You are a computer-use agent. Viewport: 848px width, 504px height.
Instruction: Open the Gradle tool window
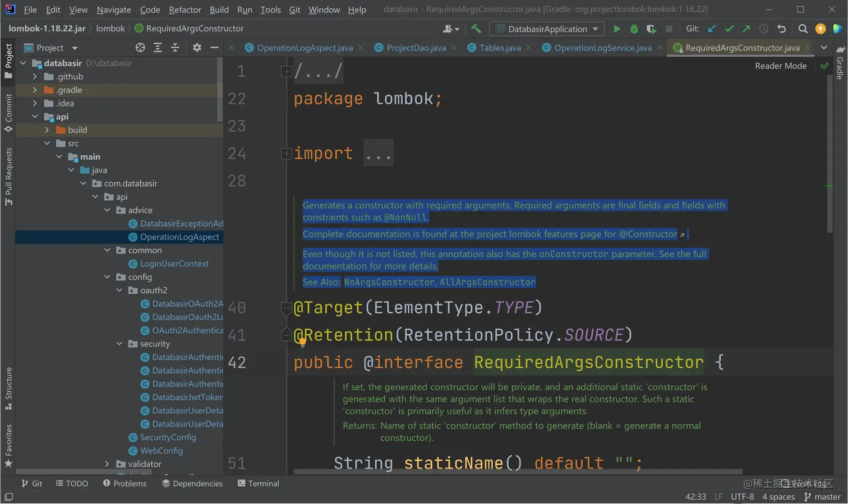click(x=840, y=63)
